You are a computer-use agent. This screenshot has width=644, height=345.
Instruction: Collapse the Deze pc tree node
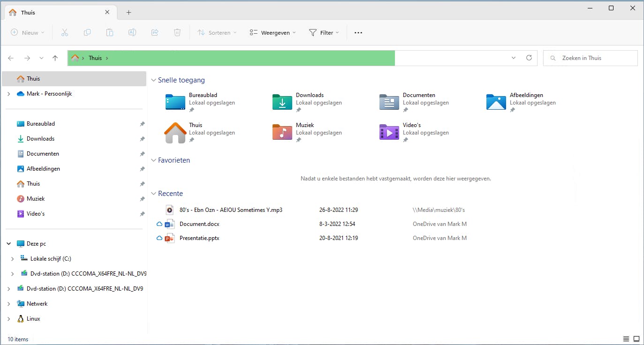(8, 244)
